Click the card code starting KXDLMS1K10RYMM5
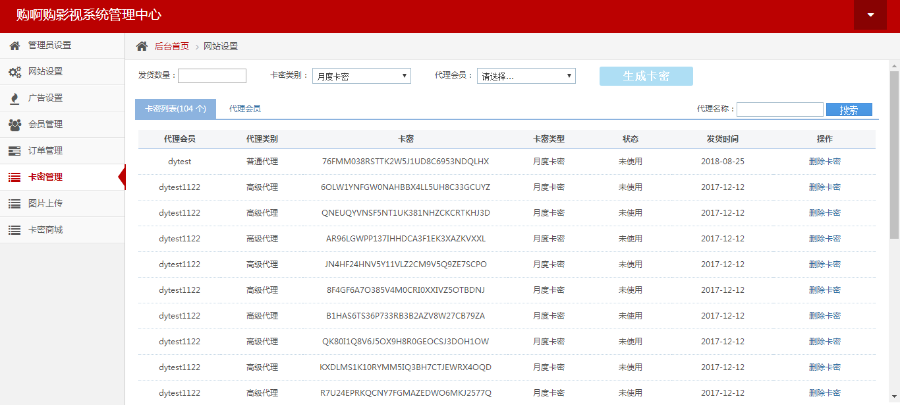This screenshot has width=900, height=405. pos(406,367)
